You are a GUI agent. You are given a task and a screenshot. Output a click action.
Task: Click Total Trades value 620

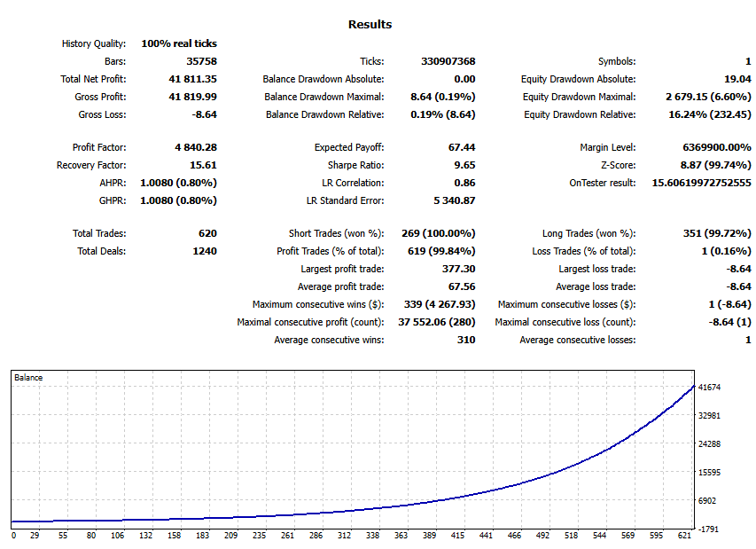(207, 233)
